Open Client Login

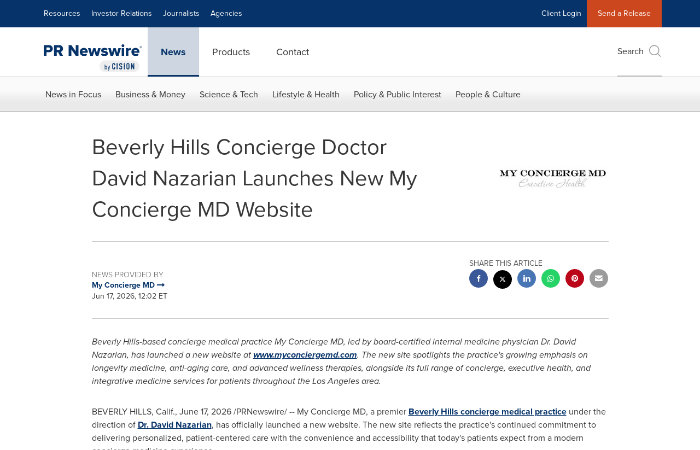click(x=561, y=13)
